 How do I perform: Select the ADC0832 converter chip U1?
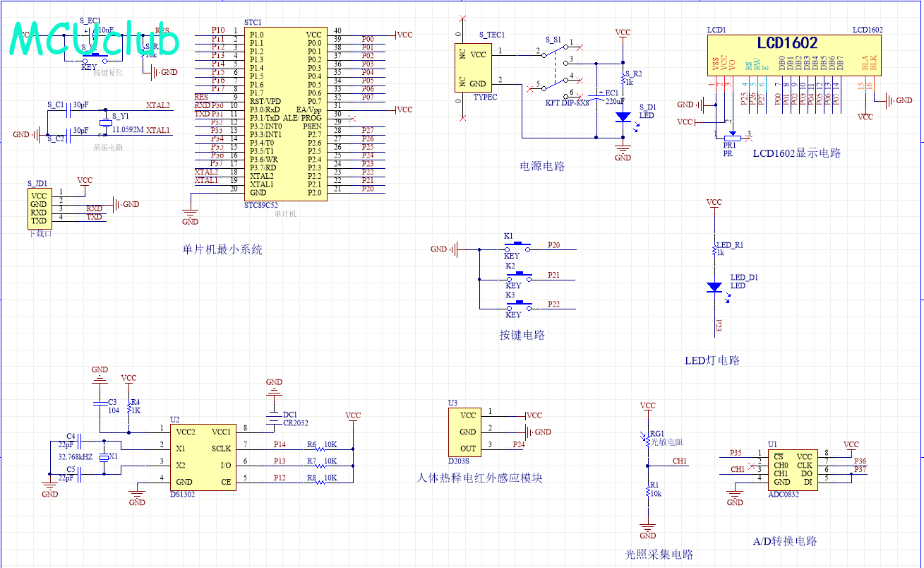[x=792, y=469]
